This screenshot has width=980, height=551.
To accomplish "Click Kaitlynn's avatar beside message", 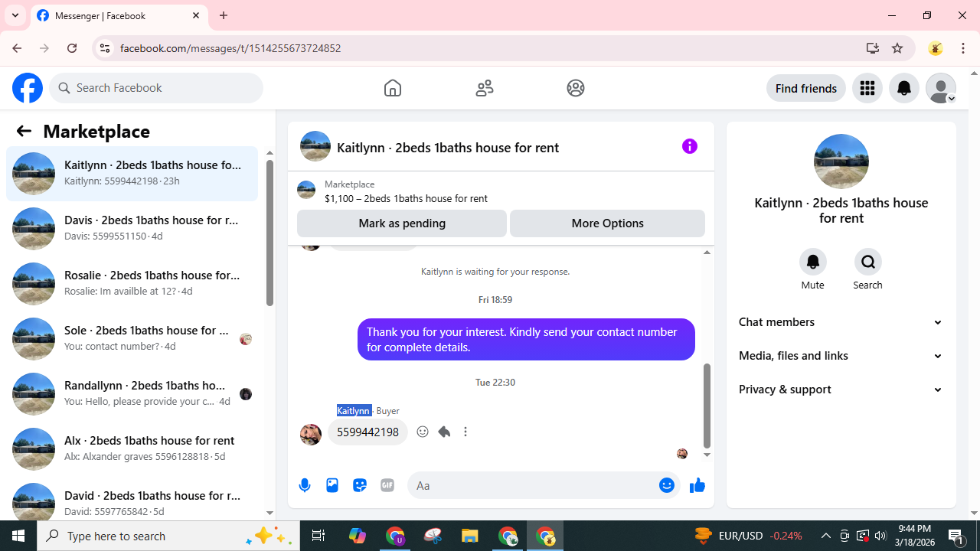I will [x=311, y=435].
